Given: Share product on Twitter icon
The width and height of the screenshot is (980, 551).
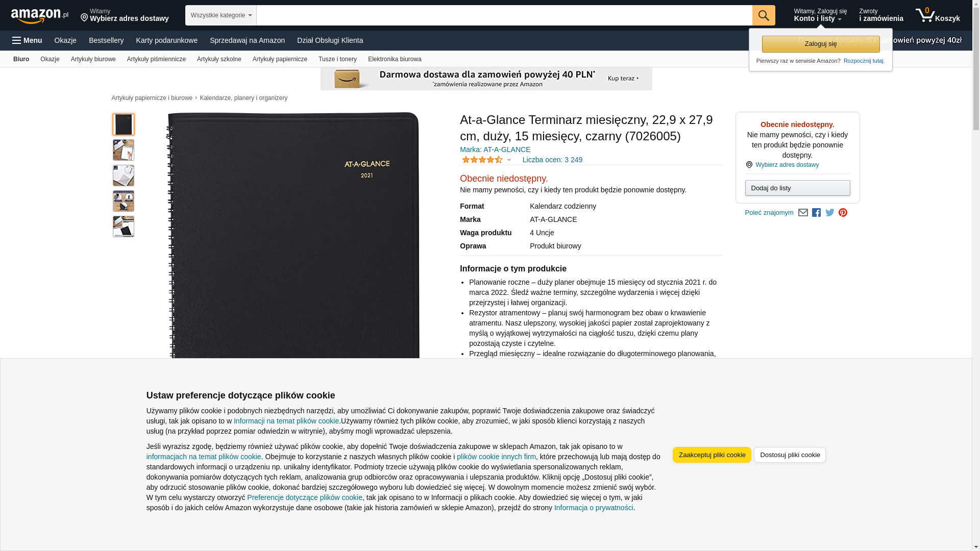Looking at the screenshot, I should pos(830,213).
